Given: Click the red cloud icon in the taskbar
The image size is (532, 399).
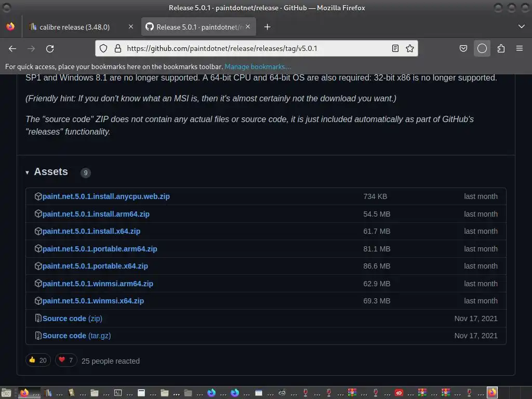Looking at the screenshot, I should [x=399, y=393].
